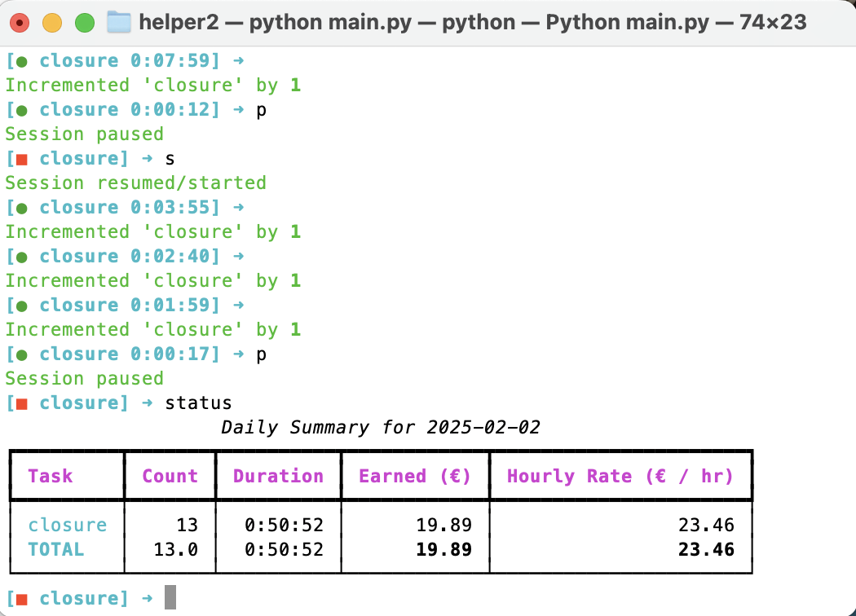Click the prompt line 'closure 0:00:12'

coord(136,110)
